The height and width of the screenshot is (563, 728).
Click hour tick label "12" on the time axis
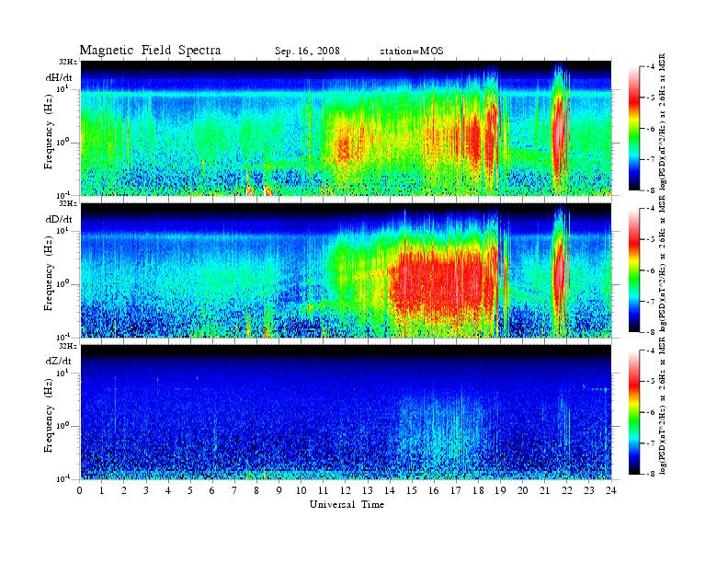click(x=346, y=490)
